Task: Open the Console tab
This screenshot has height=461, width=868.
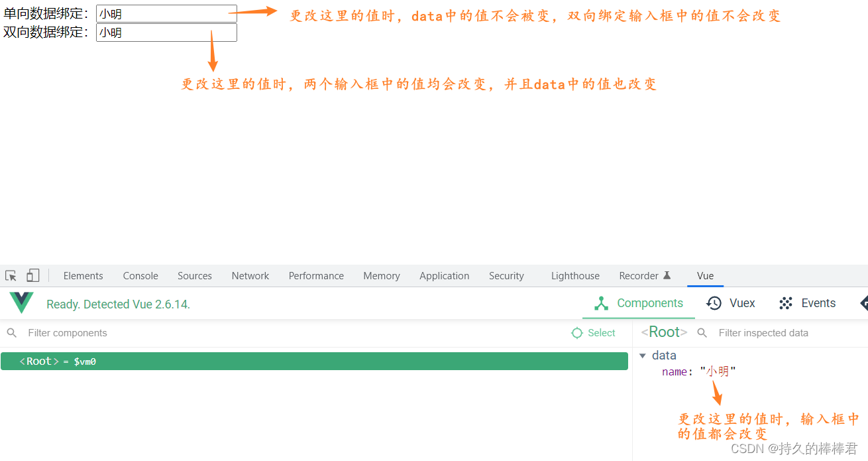Action: (140, 276)
